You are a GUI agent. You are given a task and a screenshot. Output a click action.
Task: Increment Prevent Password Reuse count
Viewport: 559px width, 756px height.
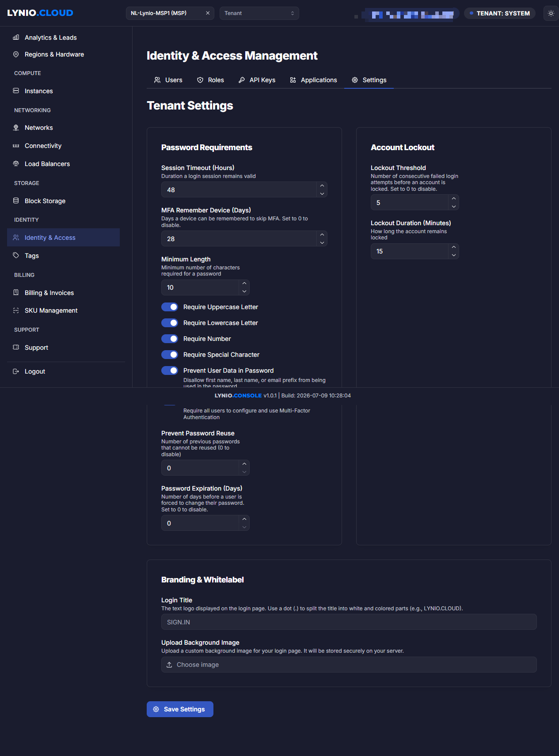click(x=244, y=464)
